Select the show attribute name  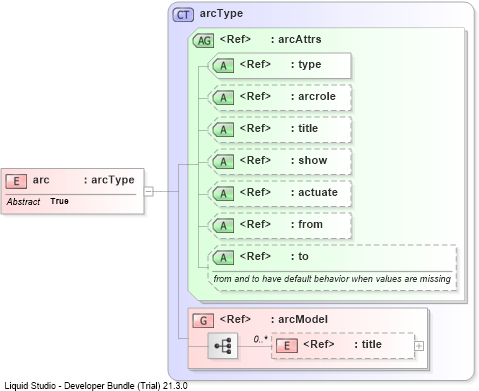pos(313,160)
